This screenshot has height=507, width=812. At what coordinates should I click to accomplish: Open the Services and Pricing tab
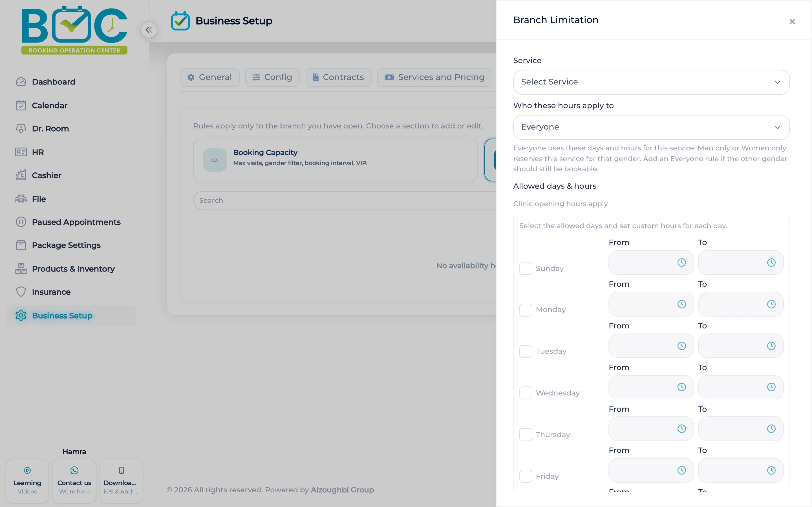point(434,77)
